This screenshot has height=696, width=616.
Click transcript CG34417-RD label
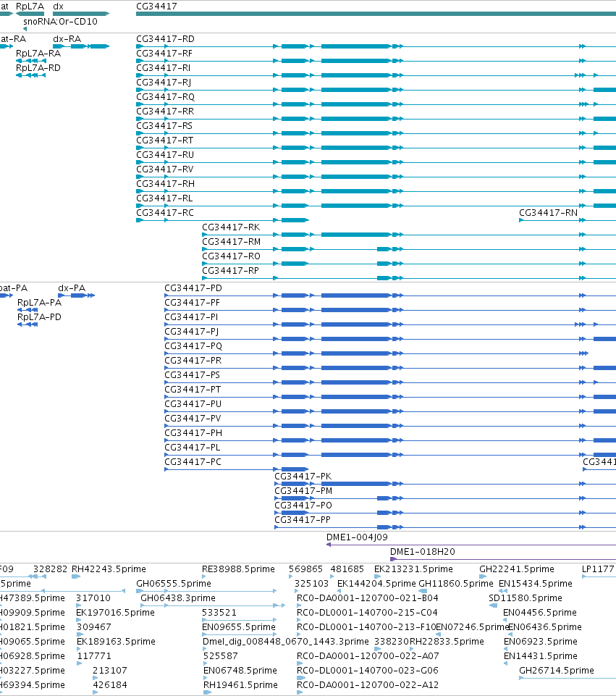tap(166, 39)
